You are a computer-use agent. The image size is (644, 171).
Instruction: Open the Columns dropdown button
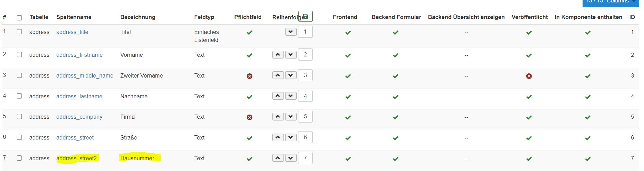coord(611,2)
